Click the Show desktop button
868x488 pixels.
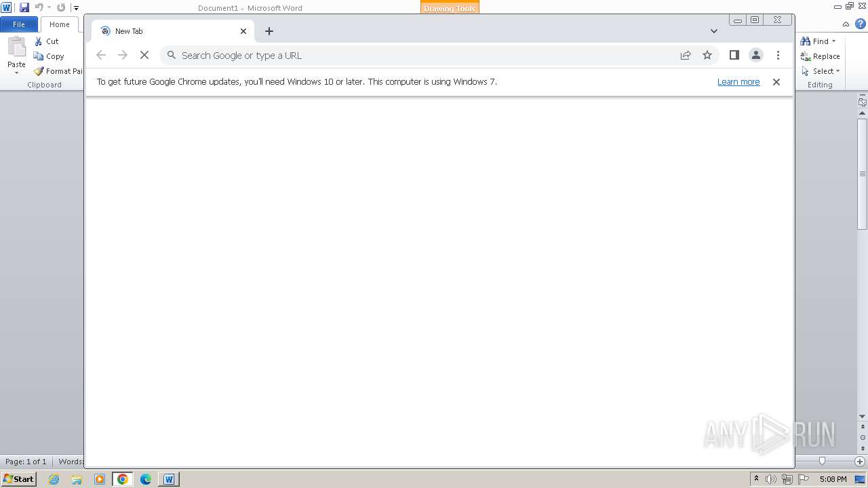pos(860,479)
